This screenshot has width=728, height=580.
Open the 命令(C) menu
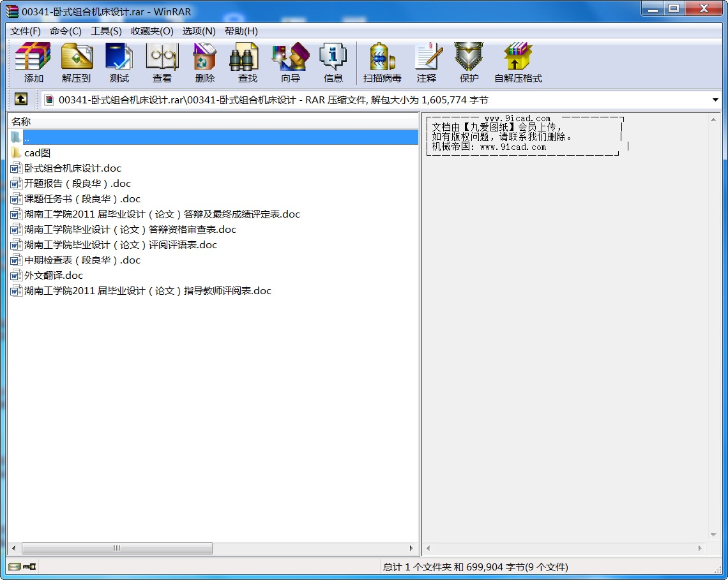coord(66,31)
